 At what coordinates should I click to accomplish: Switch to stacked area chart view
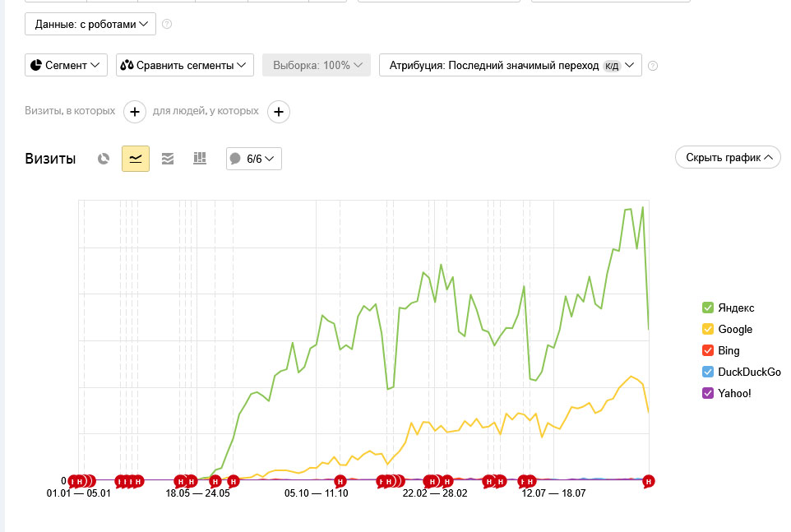point(168,159)
